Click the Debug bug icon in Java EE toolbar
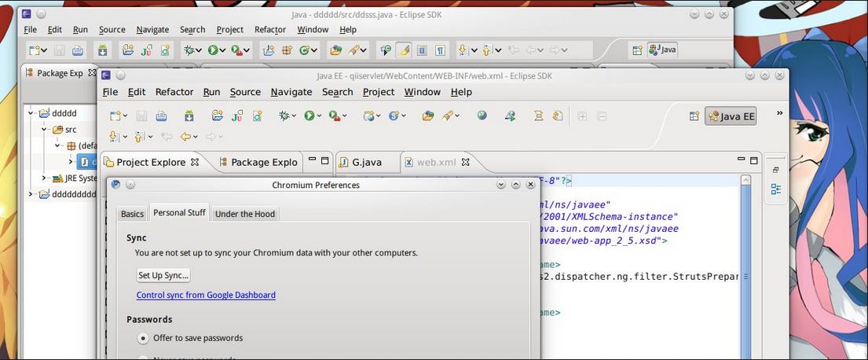 (284, 116)
